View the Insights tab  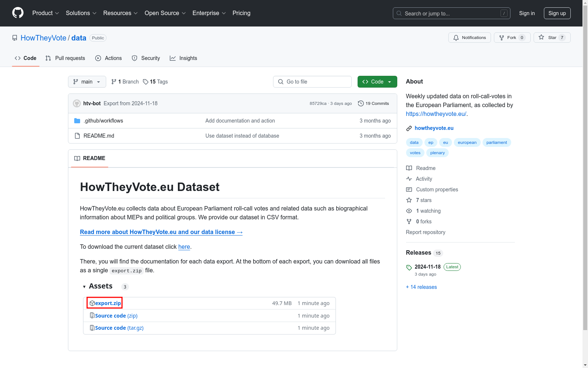tap(183, 58)
